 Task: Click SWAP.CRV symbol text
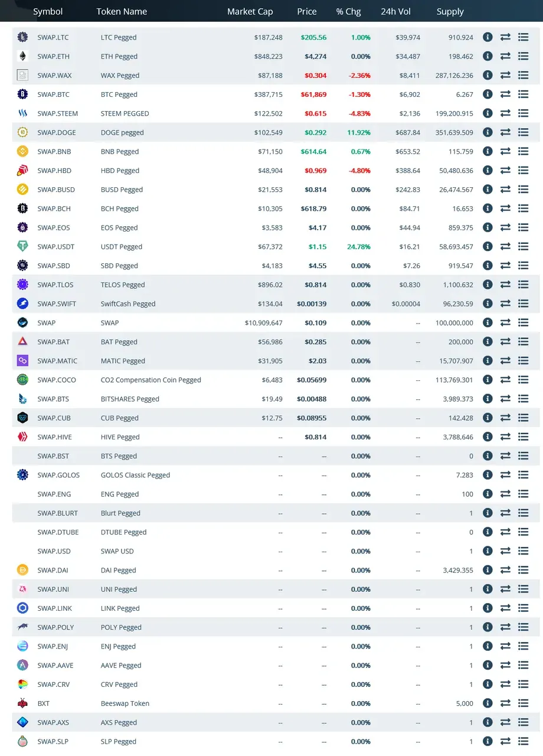click(x=54, y=685)
